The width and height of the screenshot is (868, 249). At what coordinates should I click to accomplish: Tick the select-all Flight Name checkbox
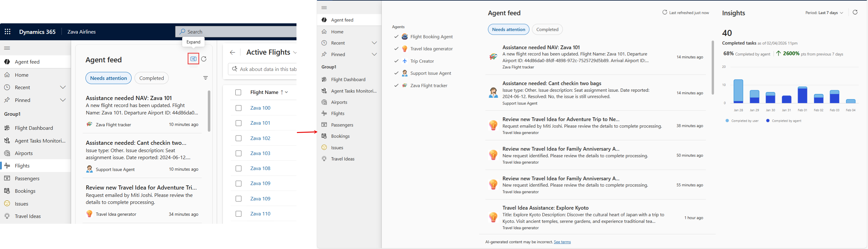(238, 92)
